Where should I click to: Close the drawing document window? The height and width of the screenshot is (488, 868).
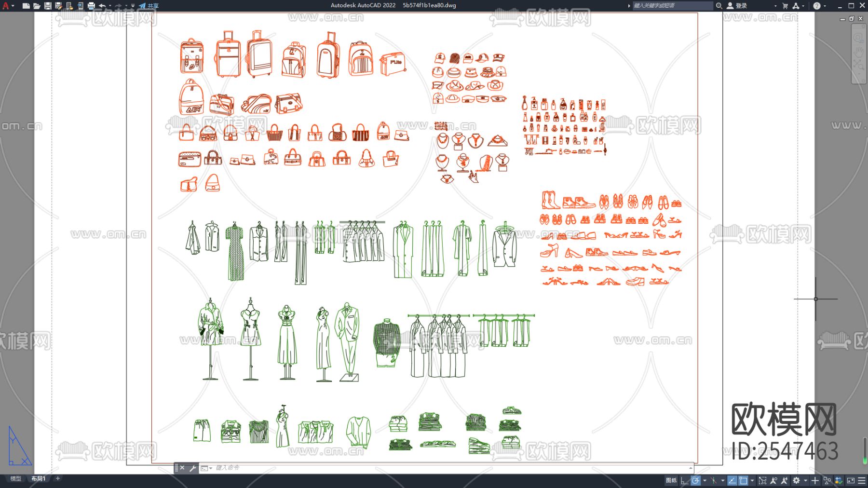tap(861, 19)
